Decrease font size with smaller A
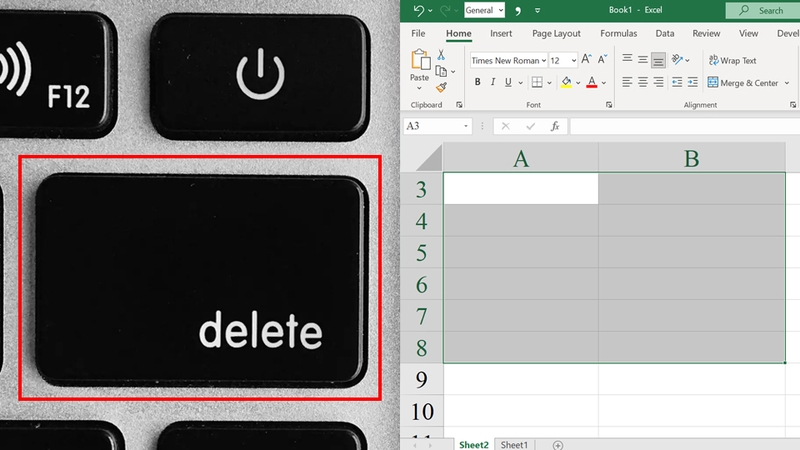The width and height of the screenshot is (800, 450). (x=603, y=59)
